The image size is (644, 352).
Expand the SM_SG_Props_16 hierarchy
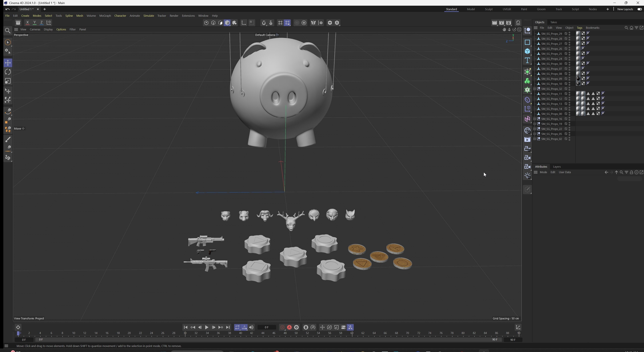click(x=535, y=119)
